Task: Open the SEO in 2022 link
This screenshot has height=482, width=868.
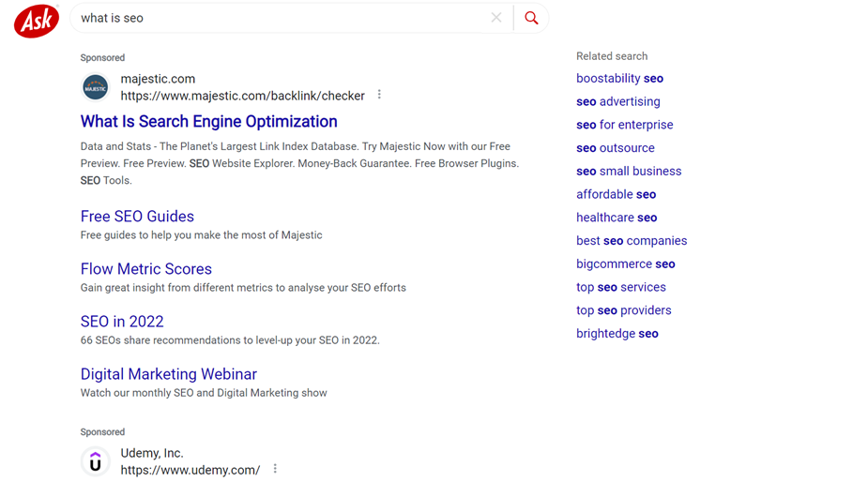Action: coord(122,322)
